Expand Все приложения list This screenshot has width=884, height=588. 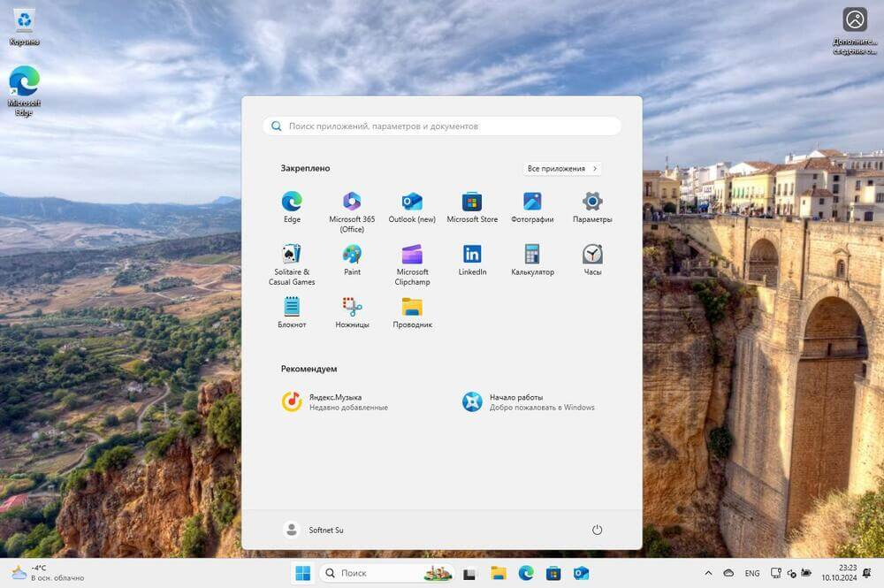561,169
